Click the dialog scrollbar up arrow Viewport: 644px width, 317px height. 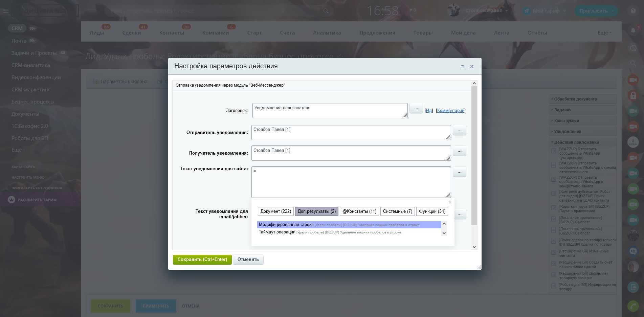click(x=474, y=83)
